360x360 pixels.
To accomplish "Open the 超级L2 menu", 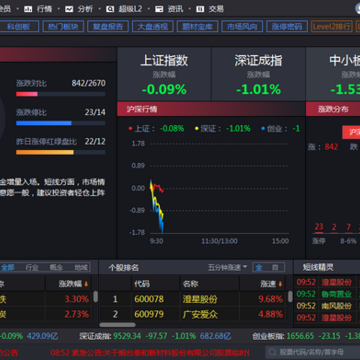I will (124, 9).
